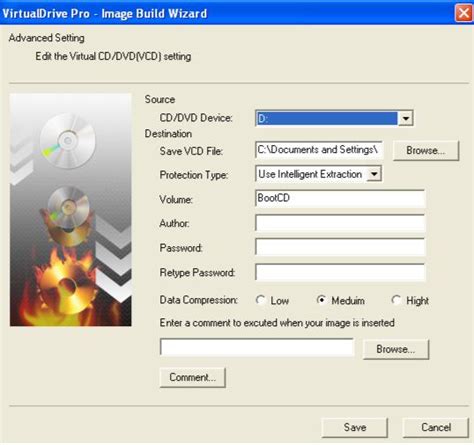
Task: Click 'Edit the Virtual CD/DVD(VCD) setting' text
Action: pyautogui.click(x=113, y=56)
